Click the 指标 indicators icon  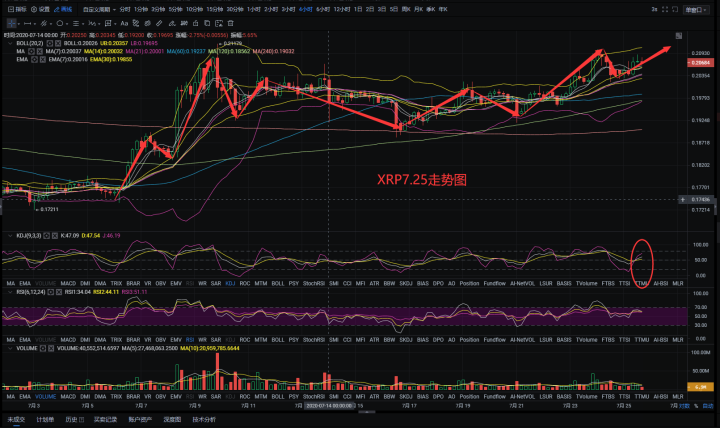[12, 8]
